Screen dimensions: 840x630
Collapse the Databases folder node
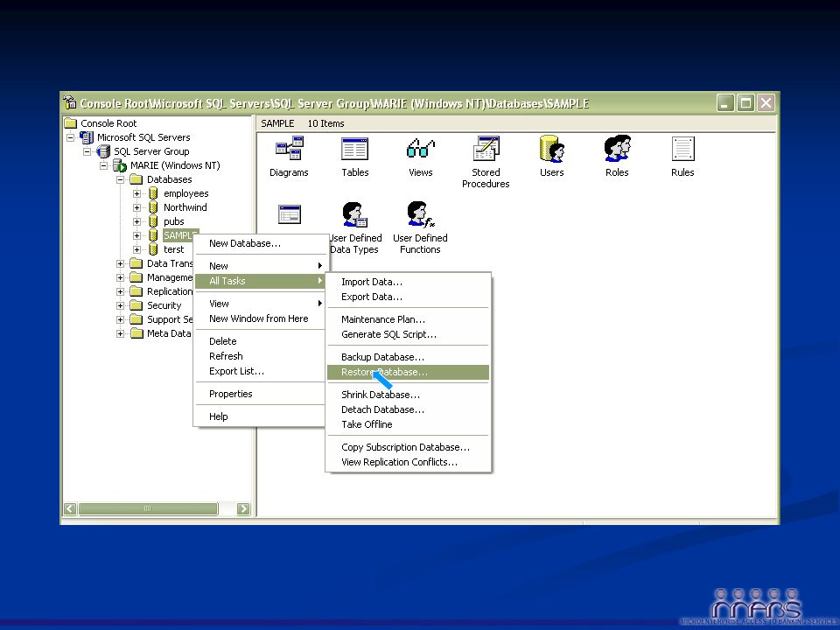click(120, 179)
